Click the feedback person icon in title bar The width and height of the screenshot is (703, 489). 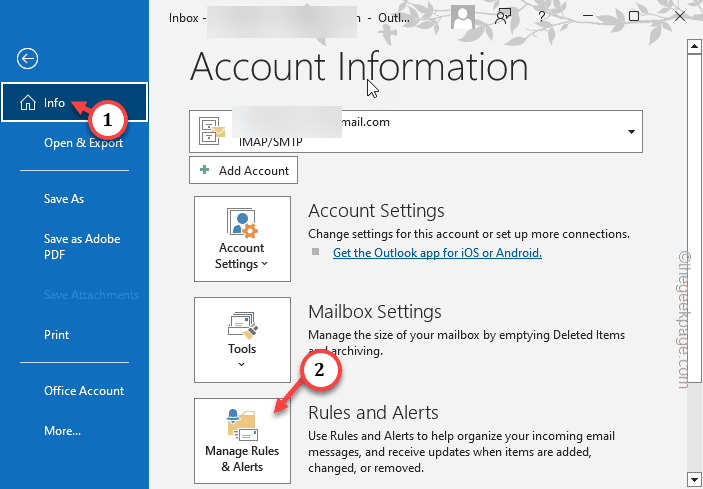pyautogui.click(x=503, y=17)
